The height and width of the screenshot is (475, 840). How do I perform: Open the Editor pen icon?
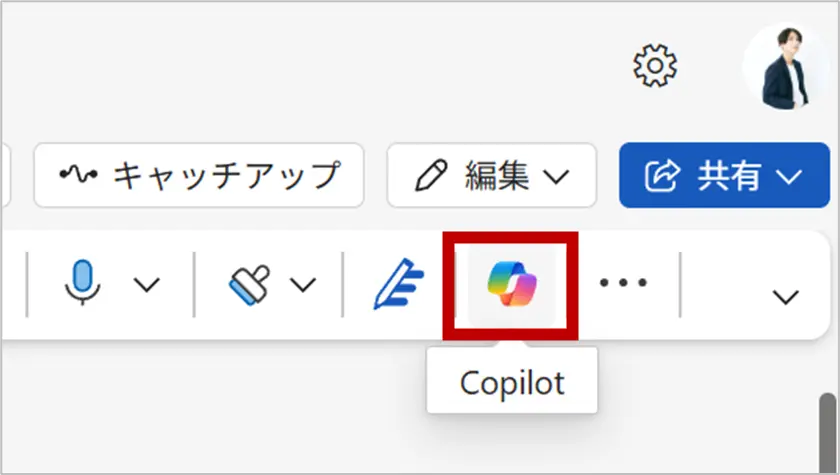pos(399,284)
